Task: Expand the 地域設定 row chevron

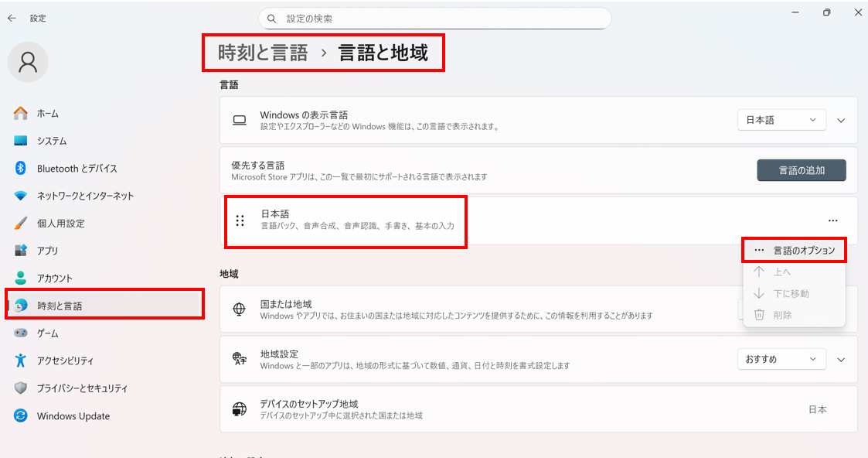Action: click(x=842, y=359)
